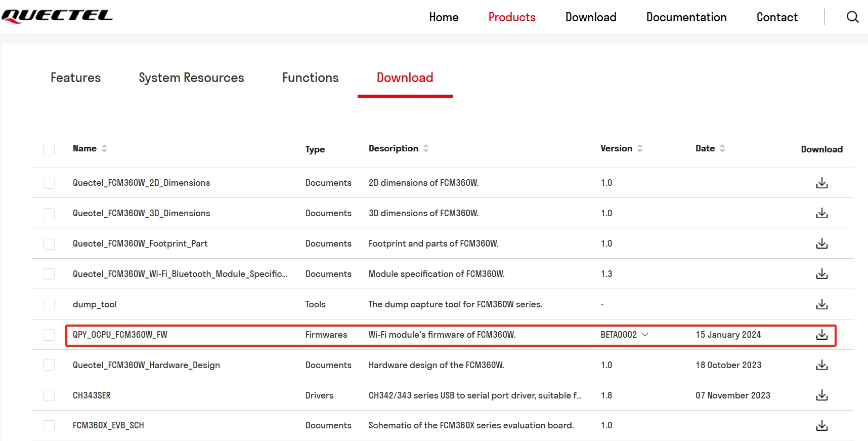Download Quectel_FCM360W_Hardware_Design document
This screenshot has width=868, height=441.
pos(822,365)
